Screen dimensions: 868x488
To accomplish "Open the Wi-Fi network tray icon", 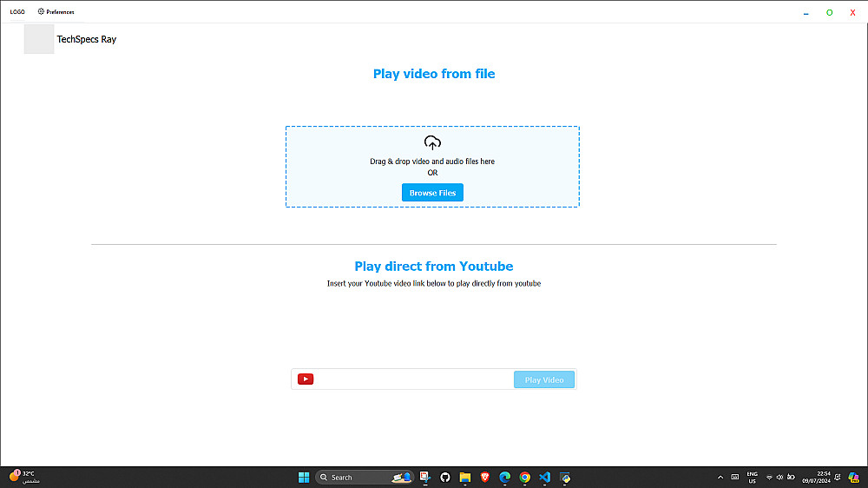I will (x=769, y=478).
